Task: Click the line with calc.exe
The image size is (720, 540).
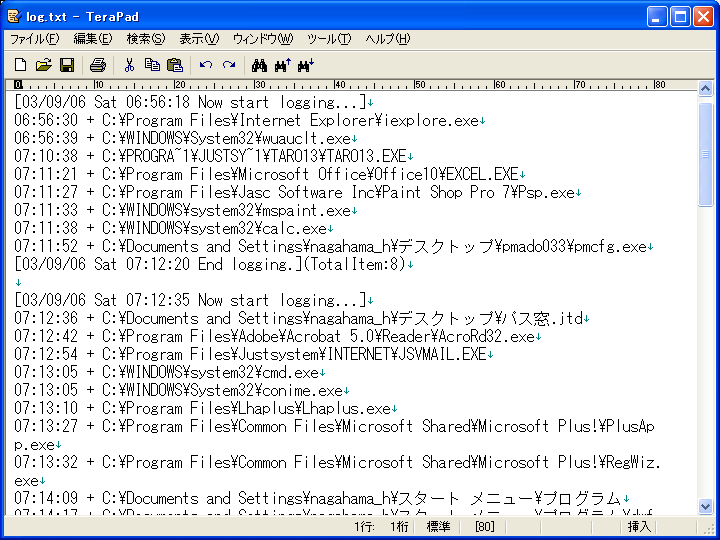Action: tap(174, 229)
